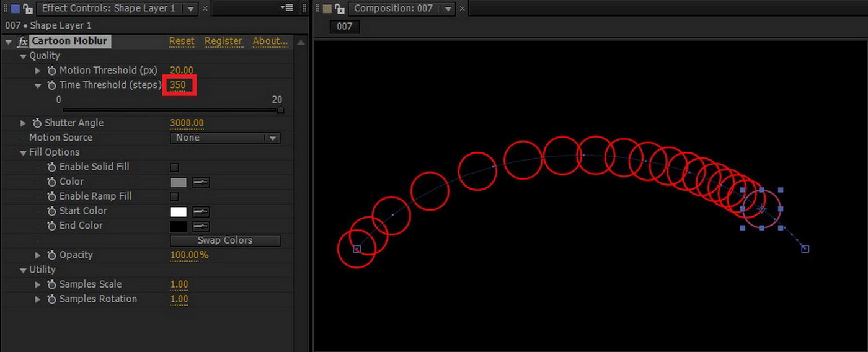Toggle the Composition panel lock icon
The width and height of the screenshot is (868, 352).
tap(339, 9)
